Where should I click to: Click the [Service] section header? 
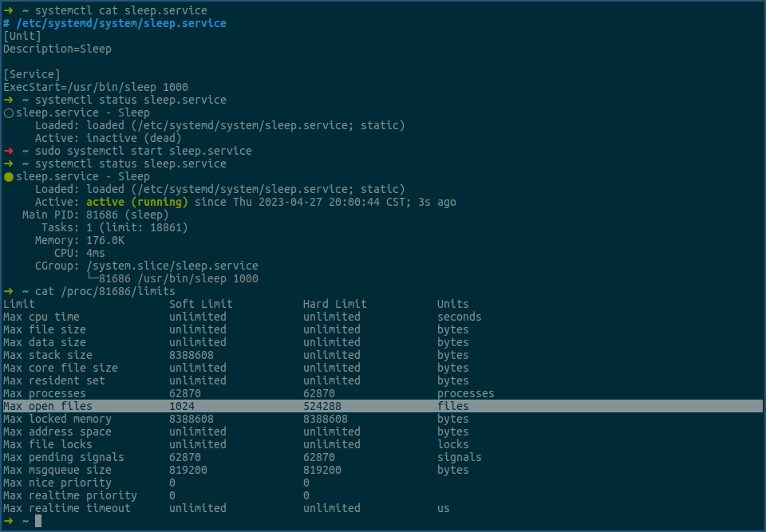(x=32, y=74)
